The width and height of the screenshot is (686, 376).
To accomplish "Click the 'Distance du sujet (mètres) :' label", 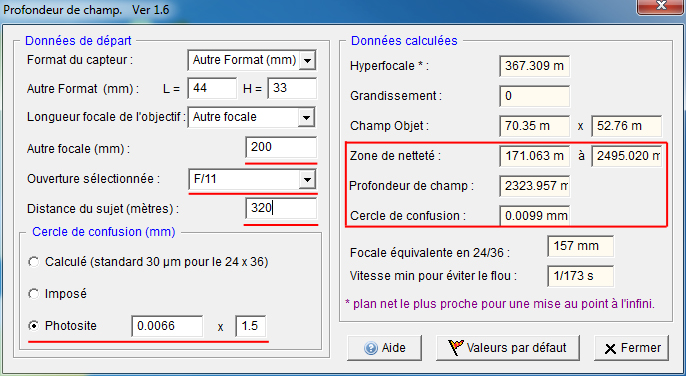I will pyautogui.click(x=103, y=209).
